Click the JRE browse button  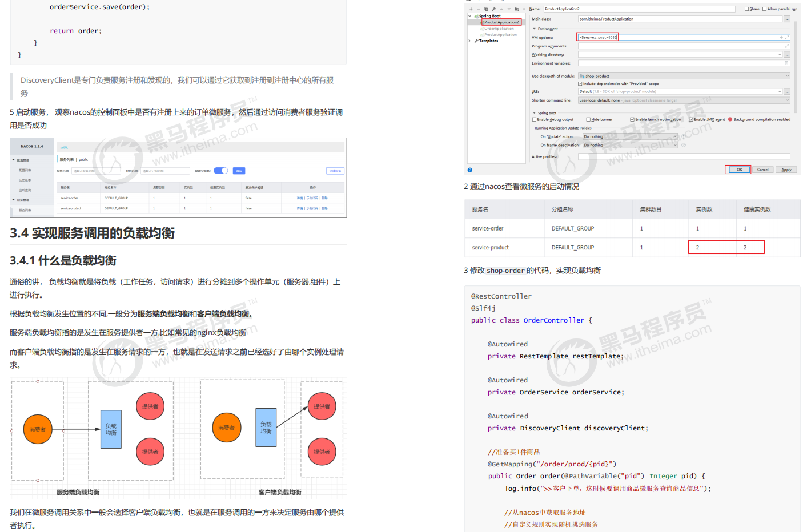(x=787, y=91)
